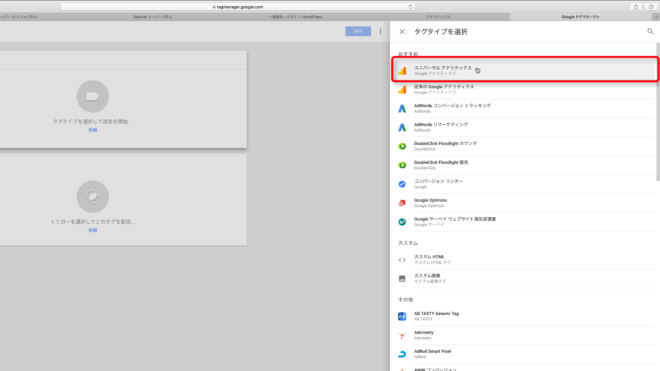This screenshot has width=660, height=371.
Task: Click the tagmanager.google.com address bar
Action: coord(238,7)
